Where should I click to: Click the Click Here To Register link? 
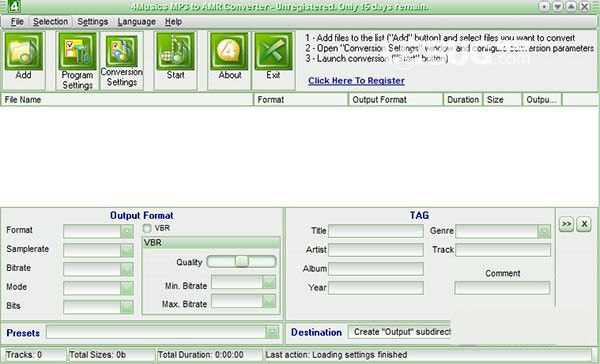(356, 81)
